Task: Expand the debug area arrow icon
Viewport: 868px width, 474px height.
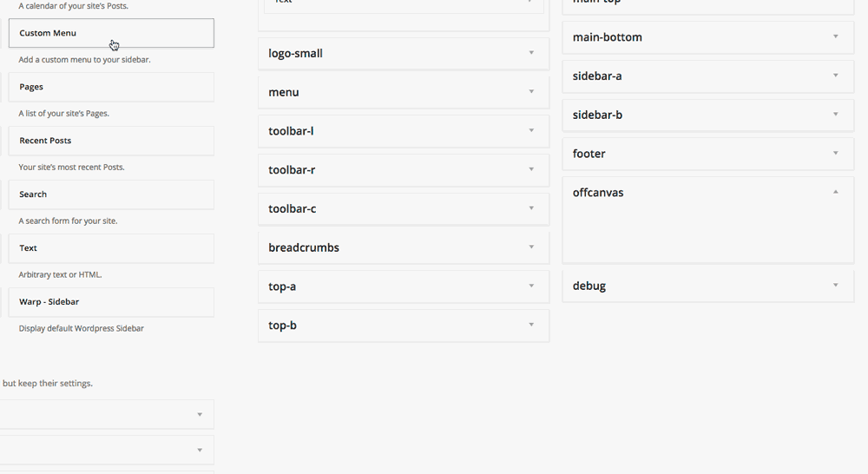Action: point(836,285)
